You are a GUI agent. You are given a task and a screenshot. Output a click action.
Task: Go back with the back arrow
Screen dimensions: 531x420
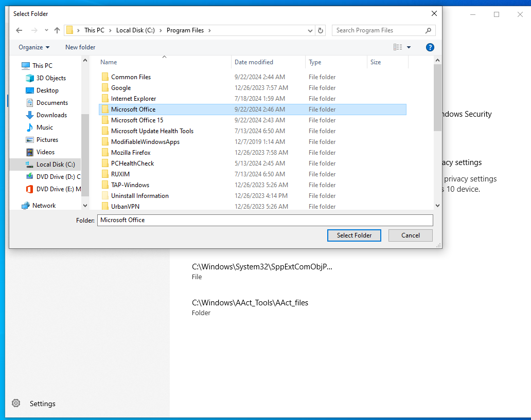(20, 30)
